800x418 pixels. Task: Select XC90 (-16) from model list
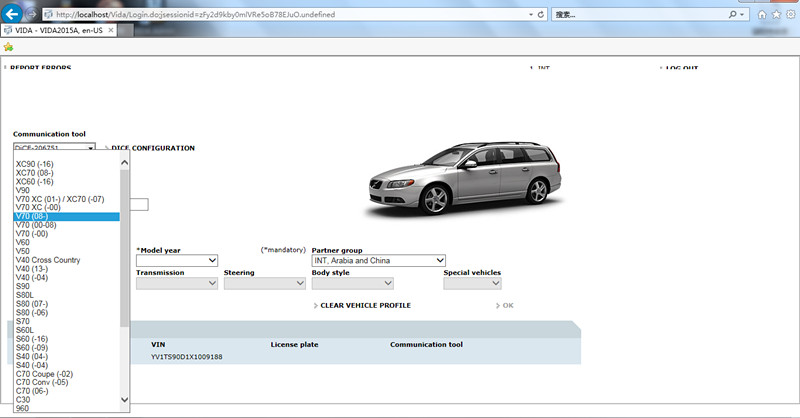click(x=67, y=164)
